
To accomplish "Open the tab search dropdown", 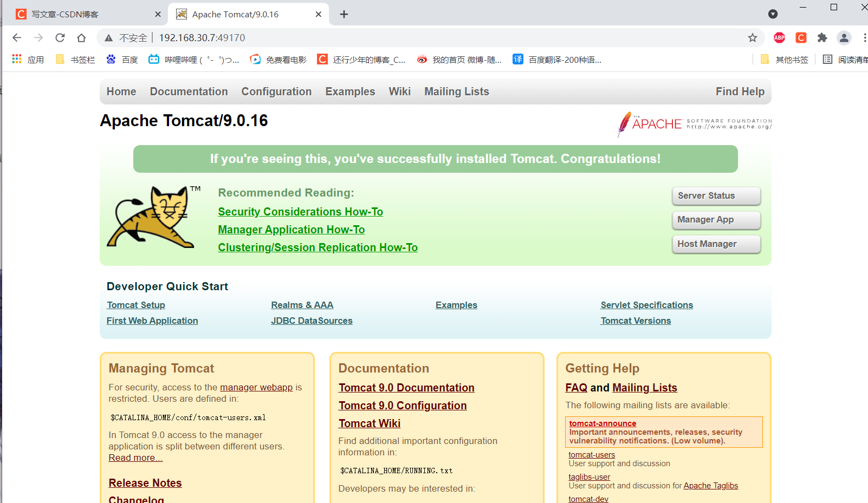I will [x=773, y=14].
